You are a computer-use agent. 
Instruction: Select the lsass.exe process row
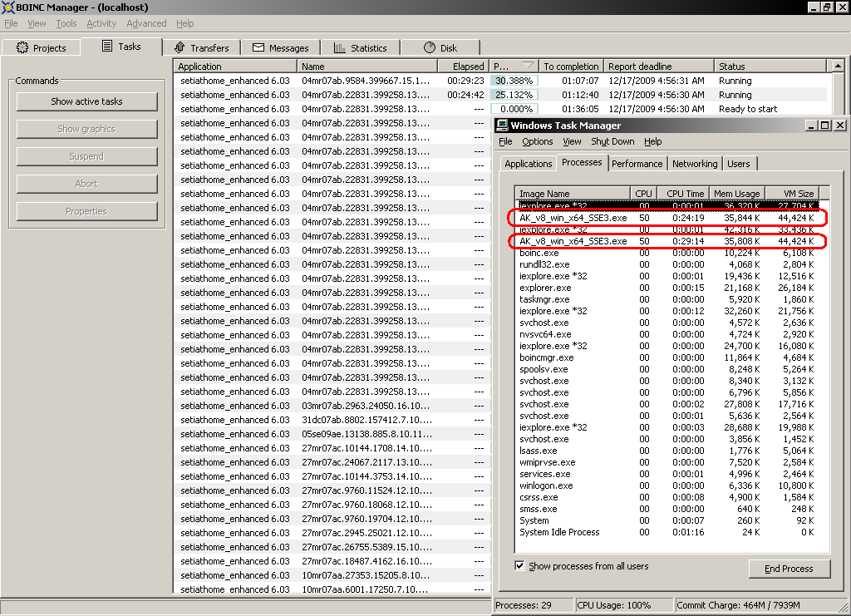coord(667,451)
